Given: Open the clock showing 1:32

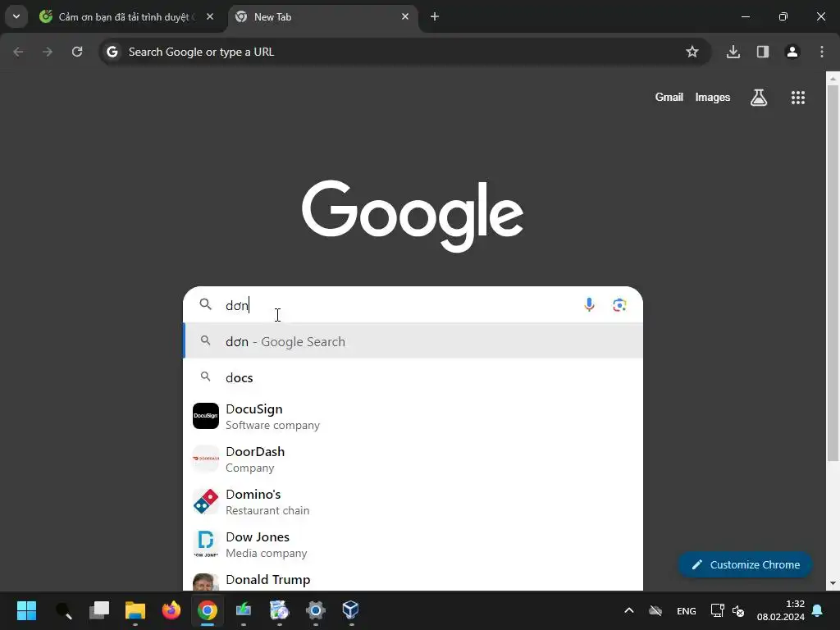Looking at the screenshot, I should (x=781, y=610).
